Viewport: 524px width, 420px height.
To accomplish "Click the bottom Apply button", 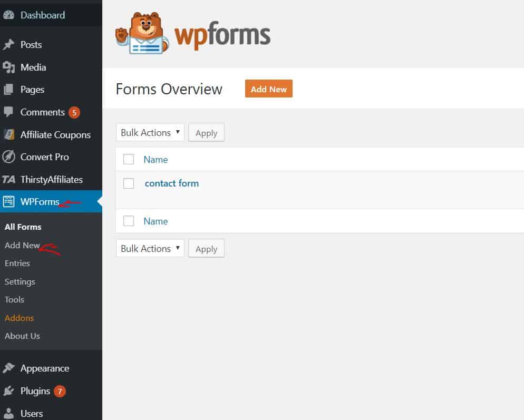I will [206, 249].
